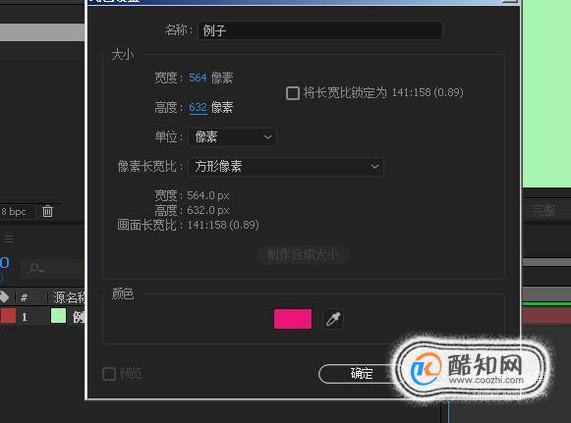Click the trash can delete icon
Image resolution: width=571 pixels, height=423 pixels.
coord(47,211)
